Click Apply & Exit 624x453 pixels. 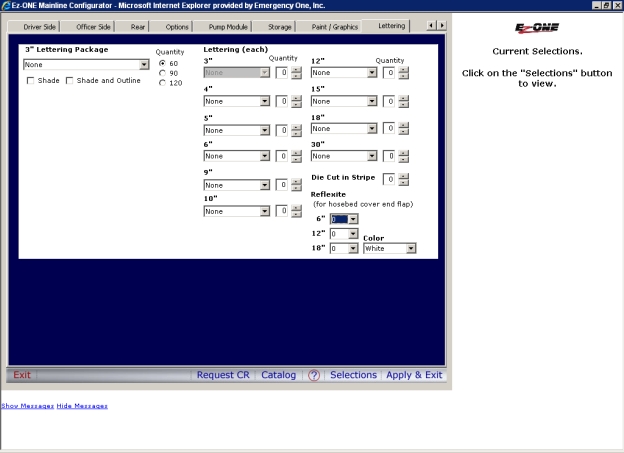click(414, 375)
